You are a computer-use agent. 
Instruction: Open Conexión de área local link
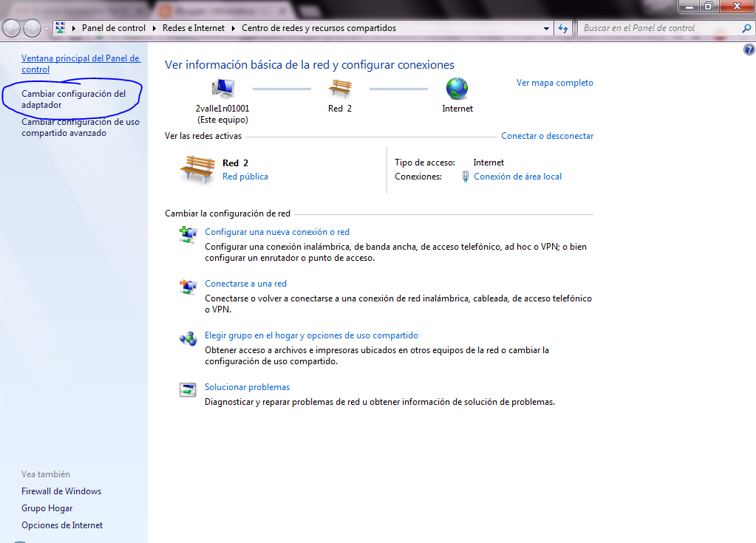click(x=517, y=177)
